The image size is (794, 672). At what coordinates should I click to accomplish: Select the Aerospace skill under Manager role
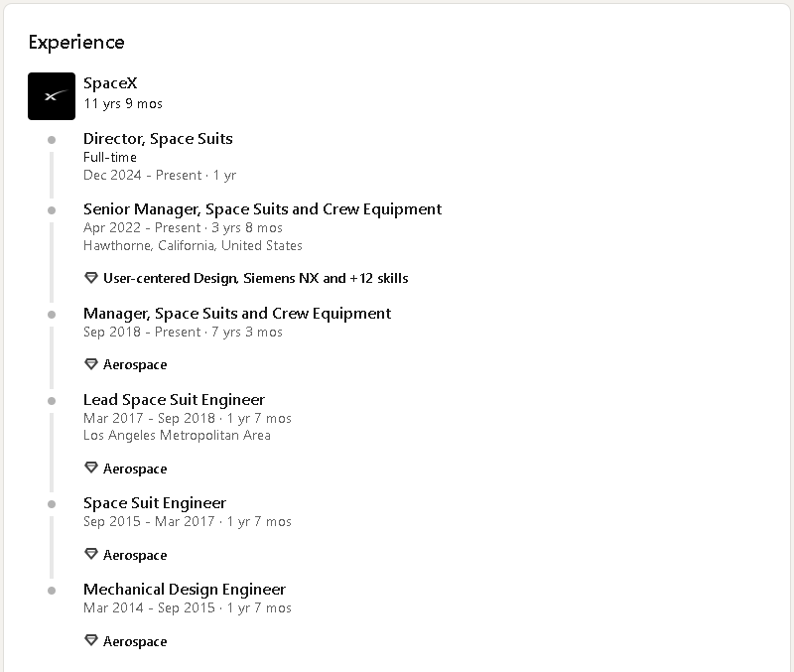pyautogui.click(x=135, y=364)
